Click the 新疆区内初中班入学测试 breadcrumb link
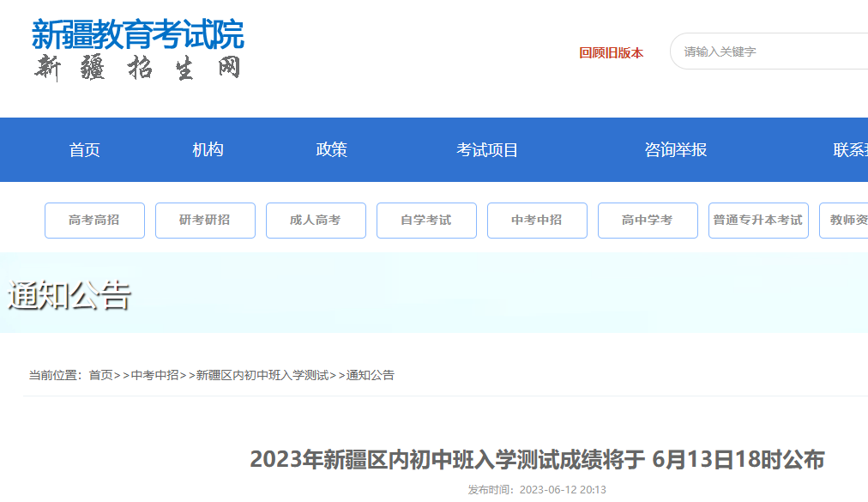868x502 pixels. coord(262,375)
